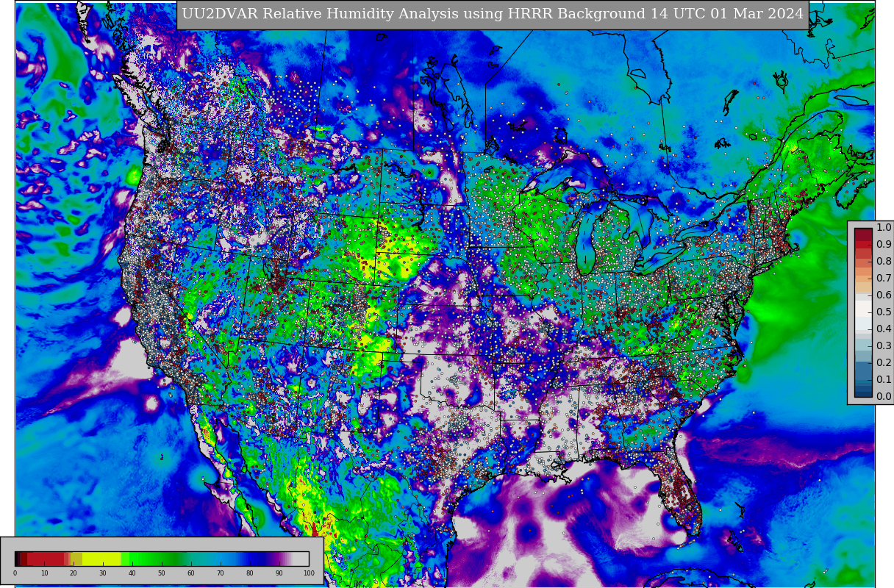Click the UU2DVAR Relative Humidity Analysis title
Image resolution: width=894 pixels, height=588 pixels.
[x=493, y=14]
